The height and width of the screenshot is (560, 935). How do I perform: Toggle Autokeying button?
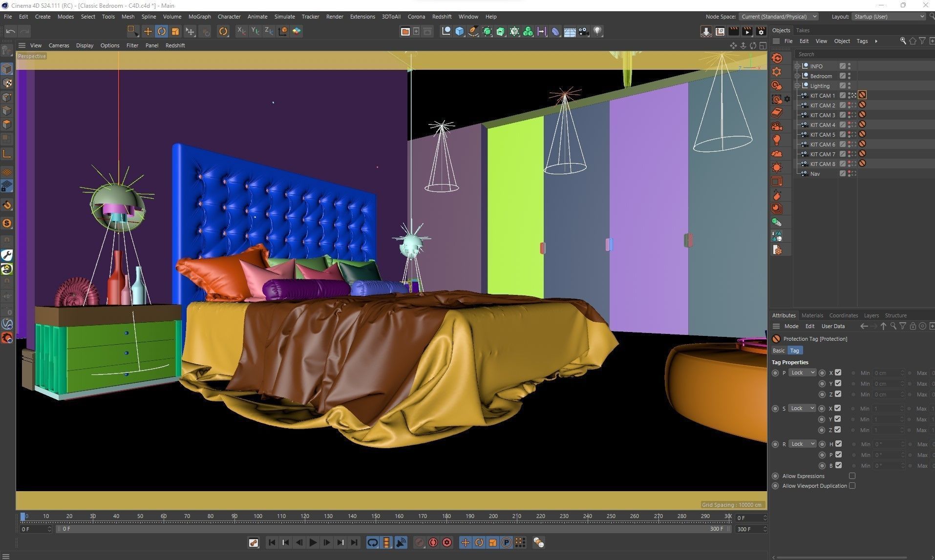pyautogui.click(x=433, y=542)
